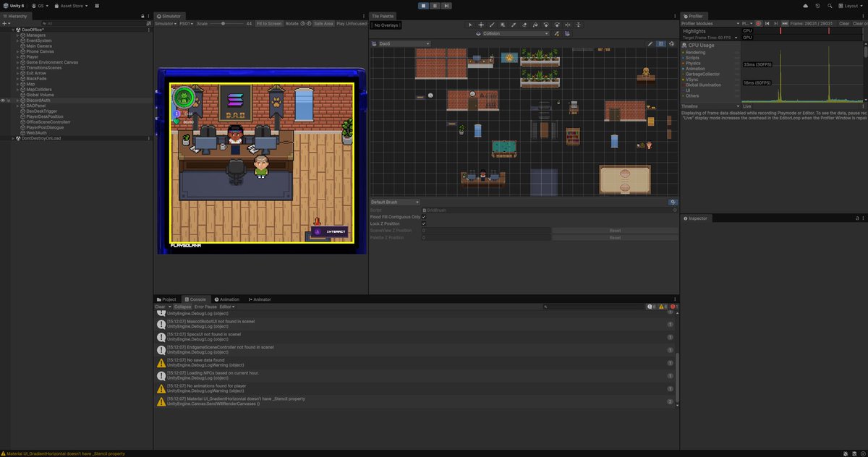868x457 pixels.
Task: Click the No Overlays button
Action: 386,25
